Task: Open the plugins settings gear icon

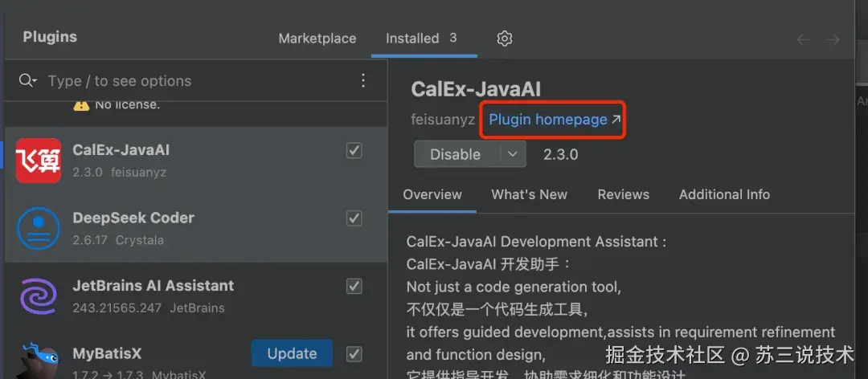Action: click(x=505, y=39)
